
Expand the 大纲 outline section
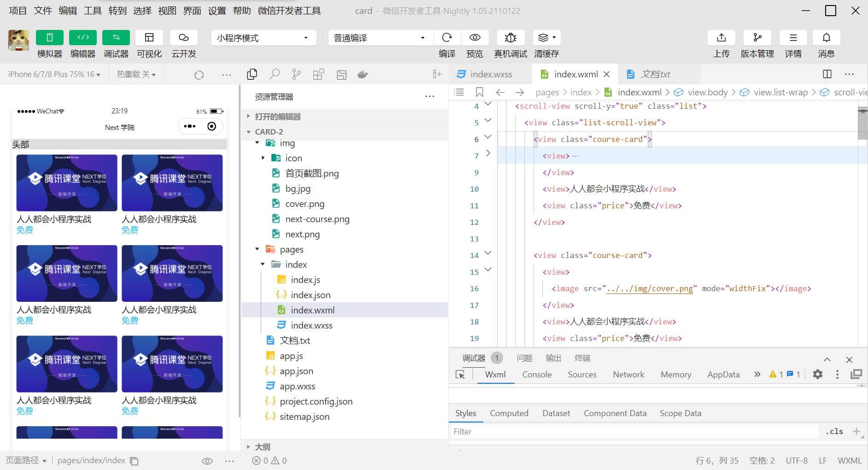tap(345, 447)
